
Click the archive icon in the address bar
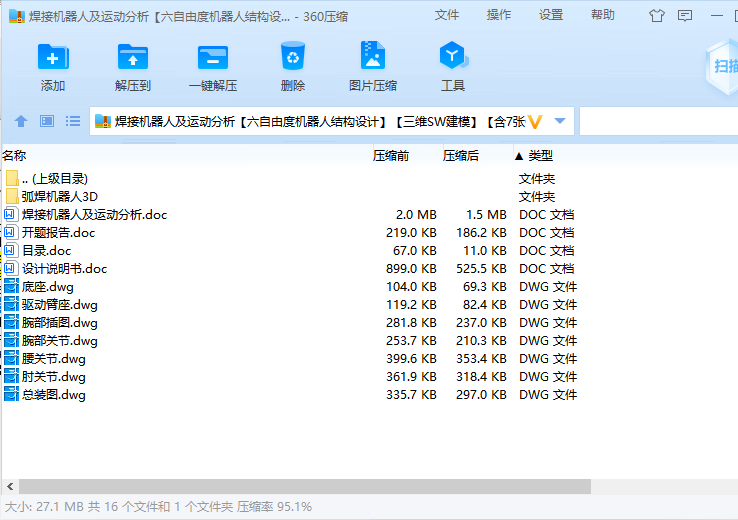pyautogui.click(x=103, y=121)
